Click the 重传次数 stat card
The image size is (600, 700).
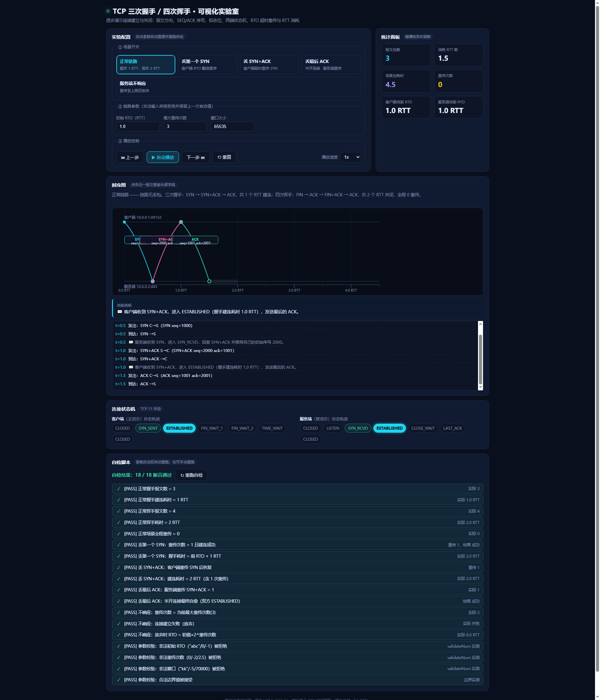[x=458, y=81]
